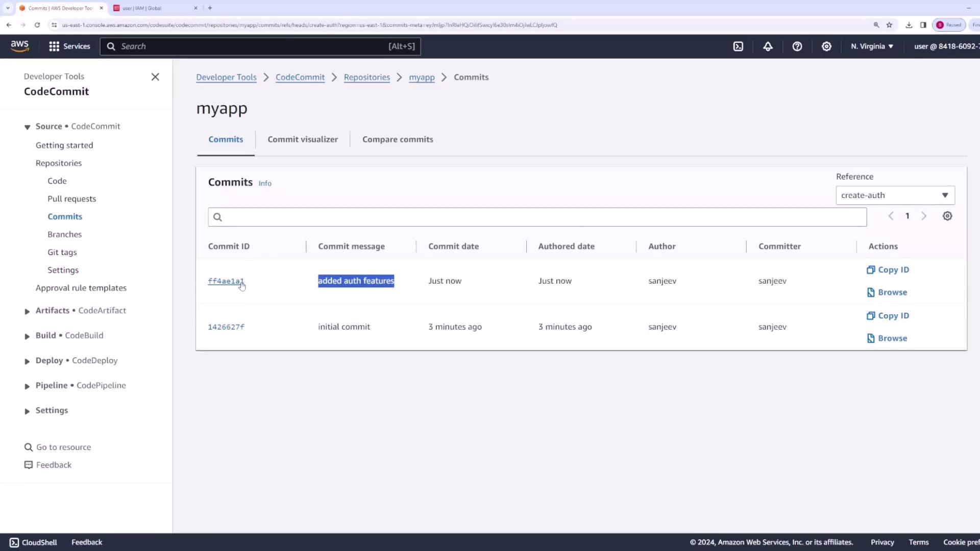Click the Repositories breadcrumb link
Viewport: 980px width, 551px height.
[x=366, y=78]
